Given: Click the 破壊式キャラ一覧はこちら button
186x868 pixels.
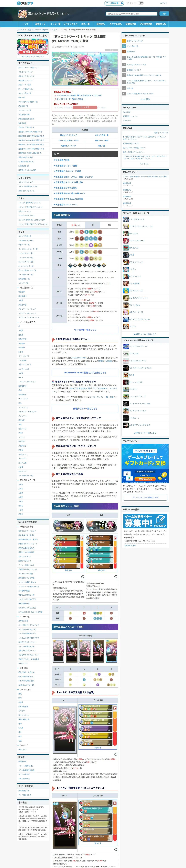Looking at the screenshot, I should [x=85, y=409].
